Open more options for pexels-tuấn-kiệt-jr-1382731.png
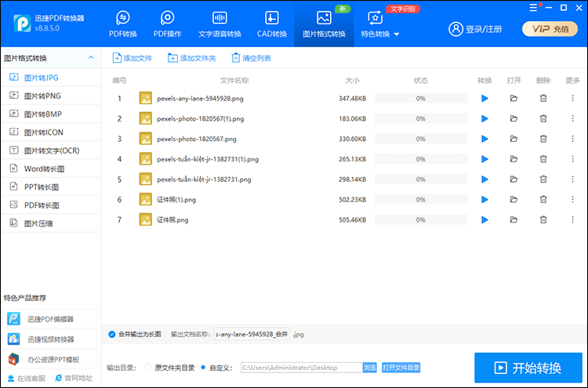This screenshot has height=388, width=588. (x=572, y=179)
